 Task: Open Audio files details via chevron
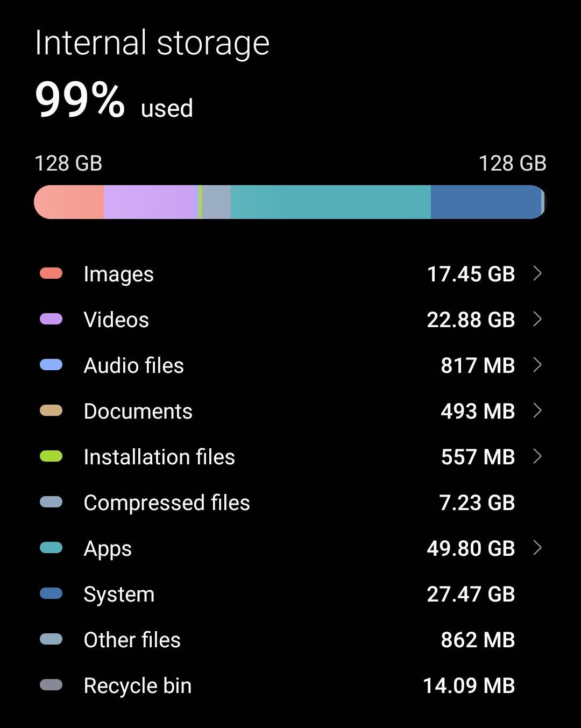coord(537,365)
